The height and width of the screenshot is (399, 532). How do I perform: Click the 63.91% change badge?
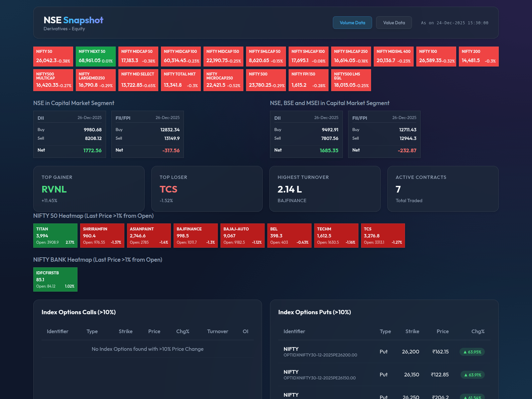pos(472,375)
